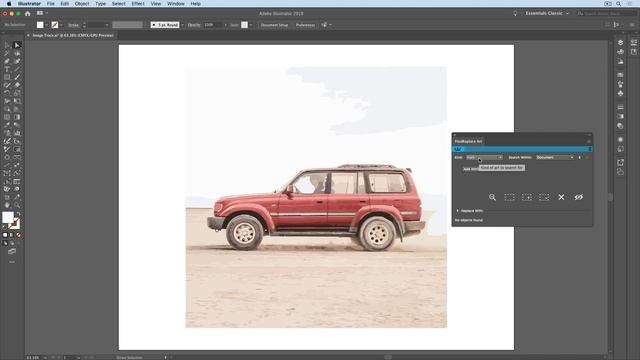
Task: Click the Opacity value field
Action: [x=213, y=25]
